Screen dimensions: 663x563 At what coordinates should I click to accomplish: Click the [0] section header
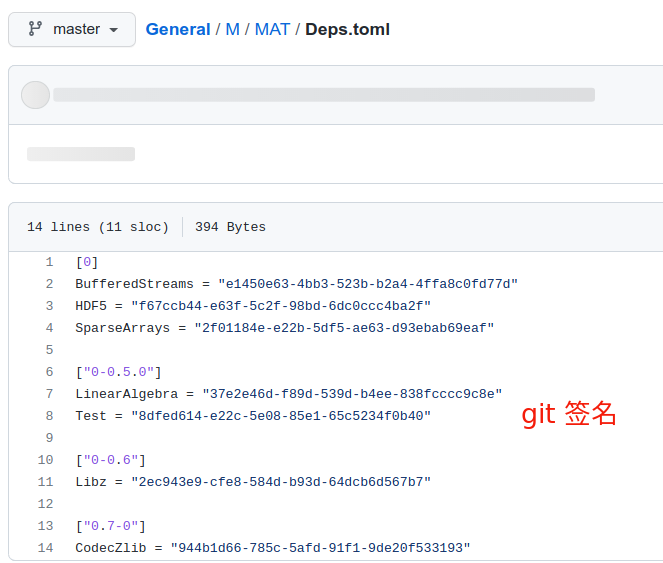pos(87,262)
